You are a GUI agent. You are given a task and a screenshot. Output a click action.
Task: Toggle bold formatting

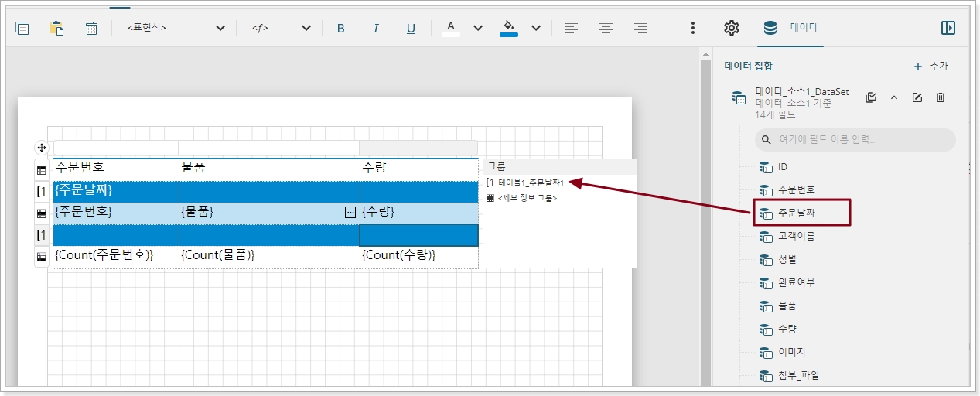340,28
